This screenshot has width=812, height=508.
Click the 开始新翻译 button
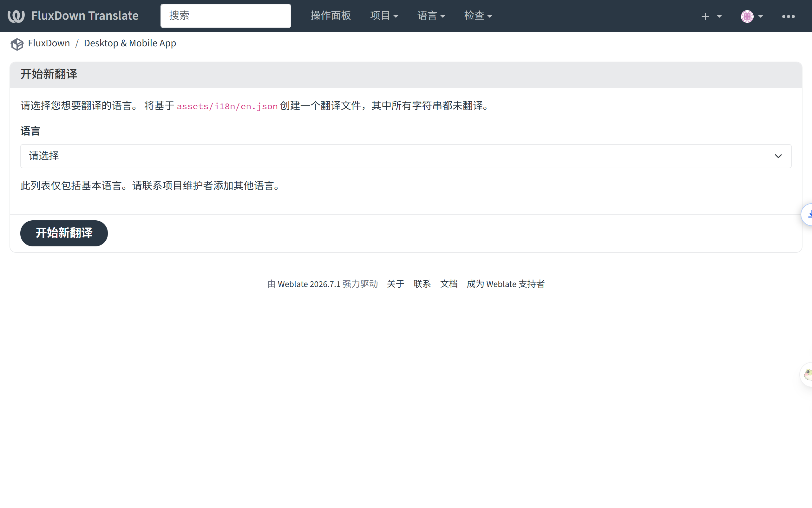pyautogui.click(x=64, y=233)
